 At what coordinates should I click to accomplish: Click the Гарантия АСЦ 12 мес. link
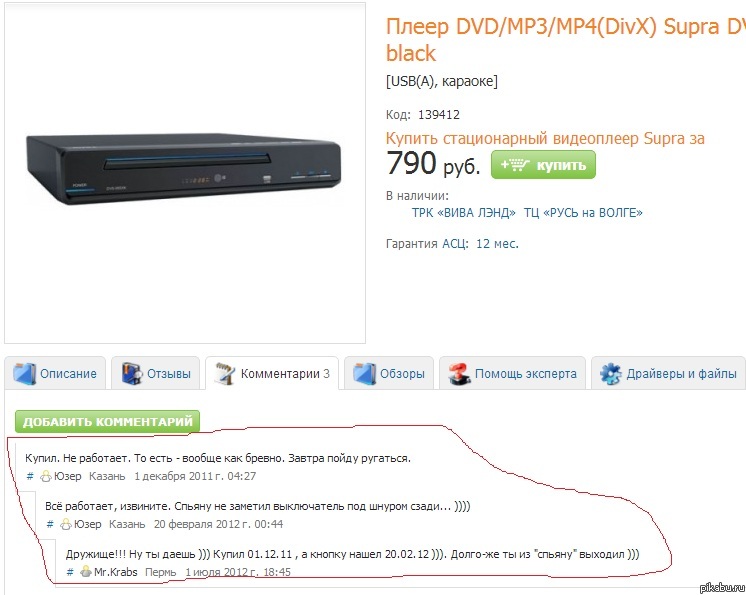(x=452, y=244)
